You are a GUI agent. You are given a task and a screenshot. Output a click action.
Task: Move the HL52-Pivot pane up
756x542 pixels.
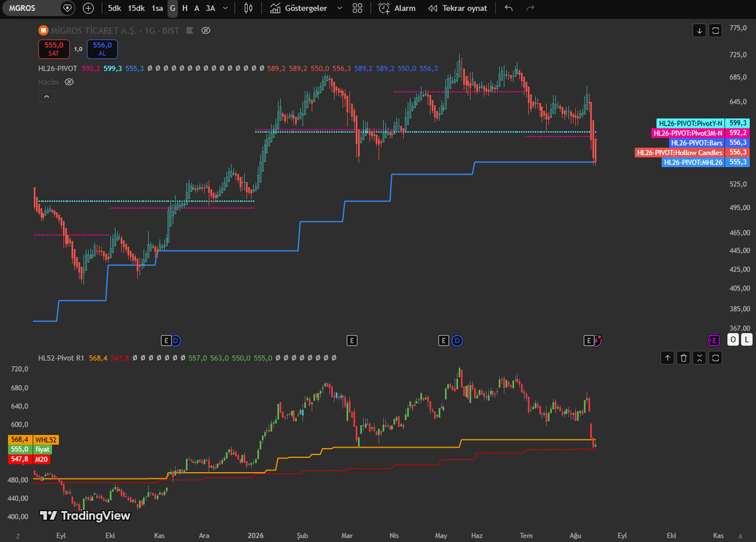pos(667,358)
